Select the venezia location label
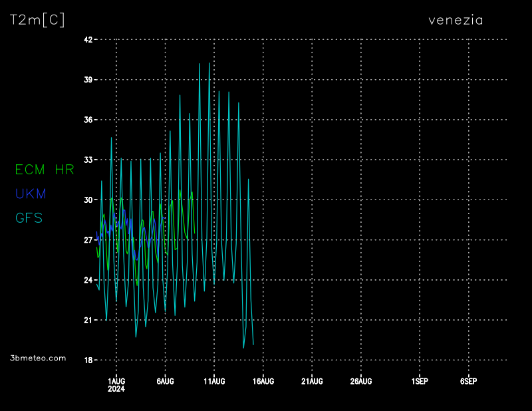 456,20
